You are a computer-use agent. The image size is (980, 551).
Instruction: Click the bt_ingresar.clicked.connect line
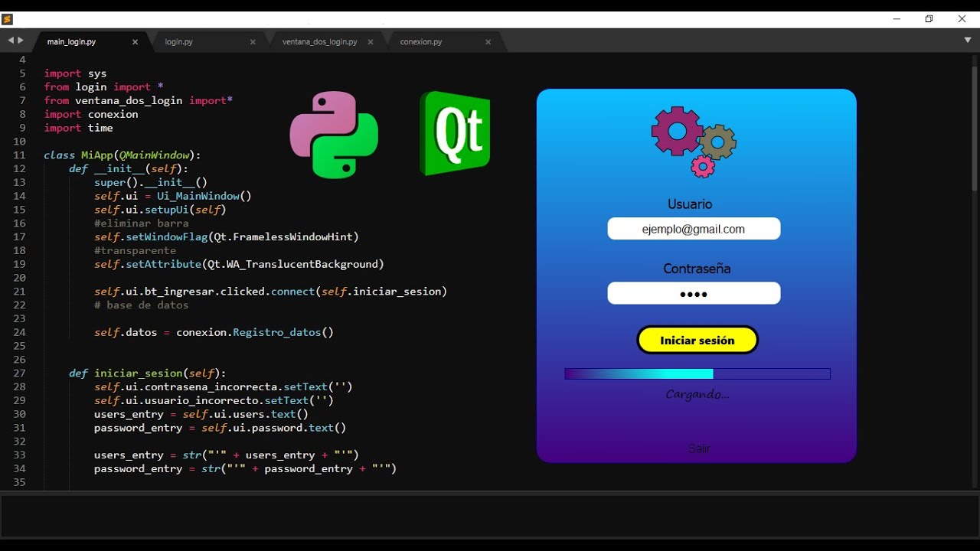click(x=270, y=292)
